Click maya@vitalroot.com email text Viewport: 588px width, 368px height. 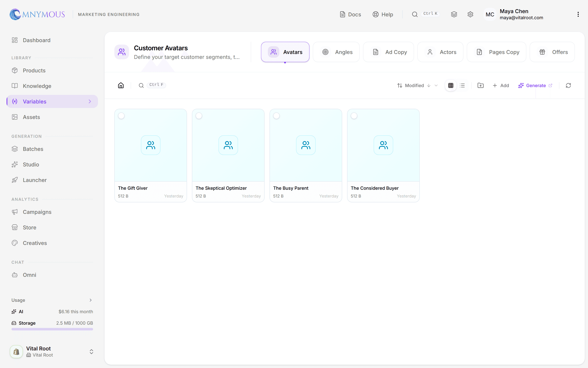521,18
